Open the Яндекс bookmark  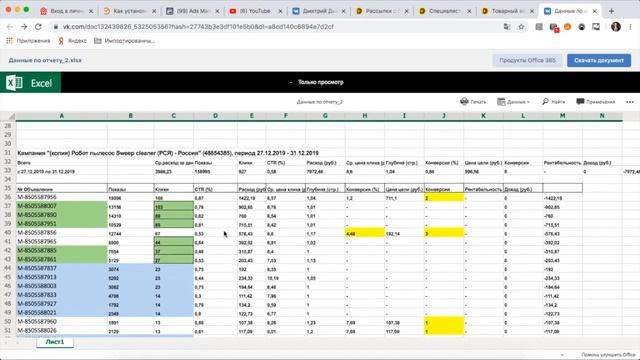pyautogui.click(x=72, y=41)
